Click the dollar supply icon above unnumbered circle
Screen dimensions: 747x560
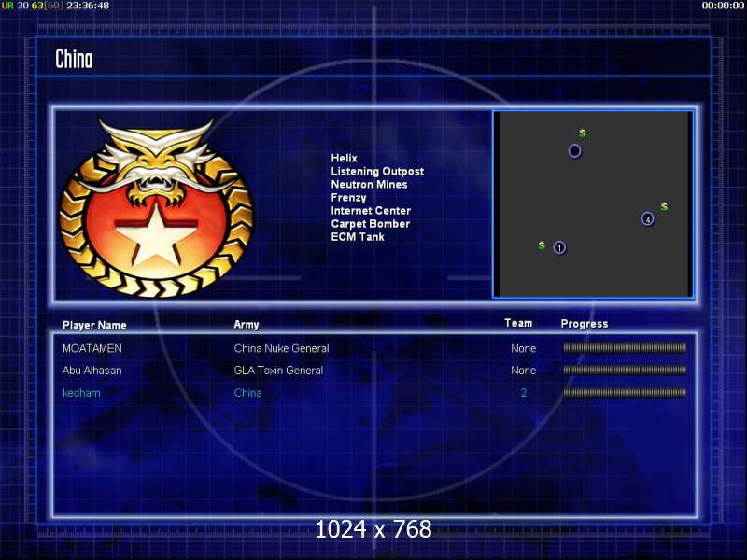(582, 133)
